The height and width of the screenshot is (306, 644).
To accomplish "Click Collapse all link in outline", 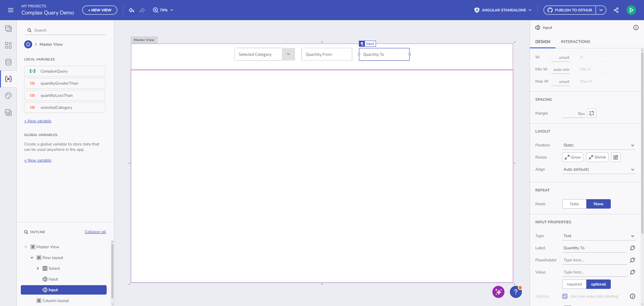I will click(95, 232).
